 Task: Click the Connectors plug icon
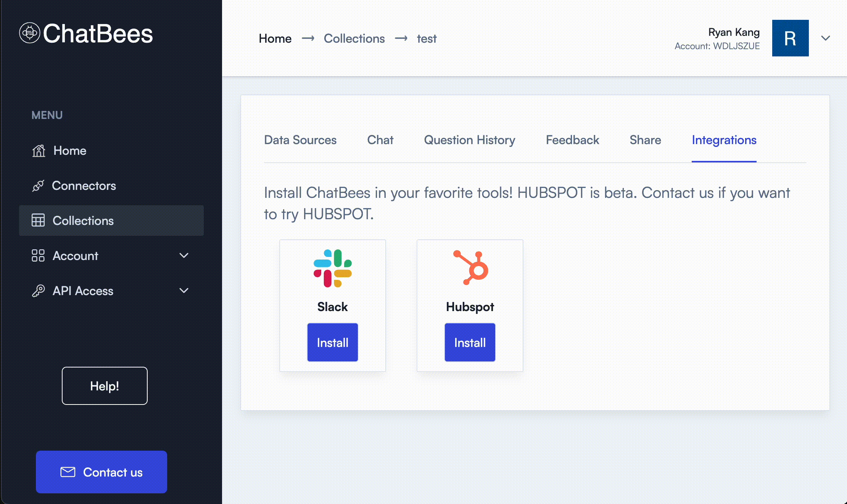pos(38,186)
